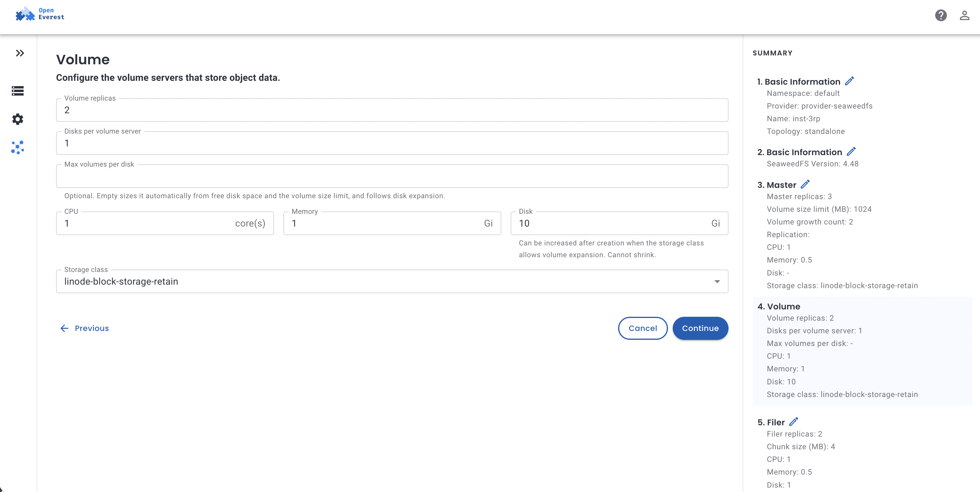The height and width of the screenshot is (492, 980).
Task: Click 'Chunk size (MB): 4' text
Action: (x=801, y=447)
